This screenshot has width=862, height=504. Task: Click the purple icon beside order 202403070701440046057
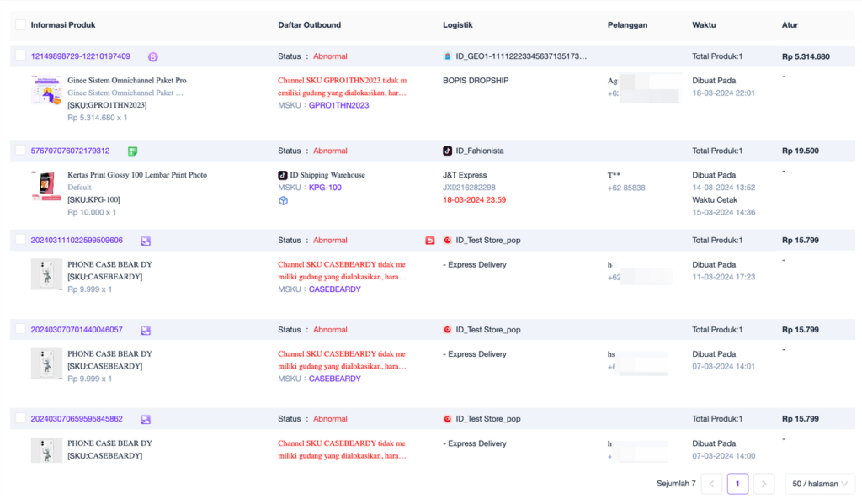coord(146,330)
